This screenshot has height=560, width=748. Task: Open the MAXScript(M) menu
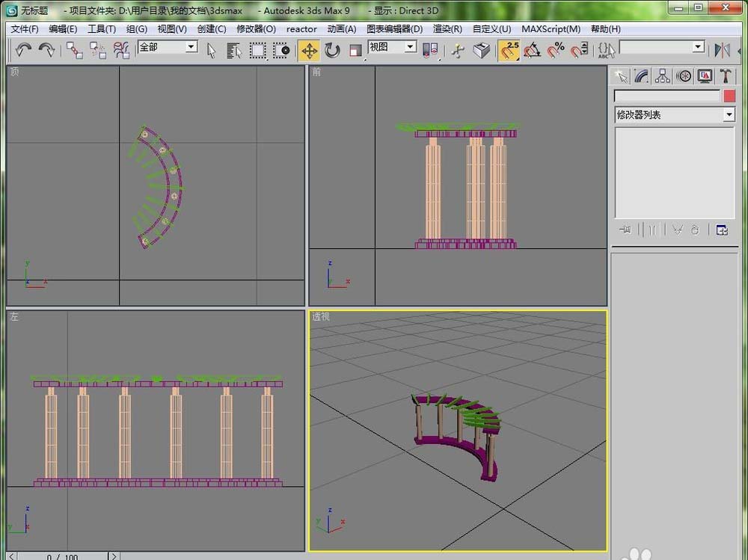tap(551, 29)
